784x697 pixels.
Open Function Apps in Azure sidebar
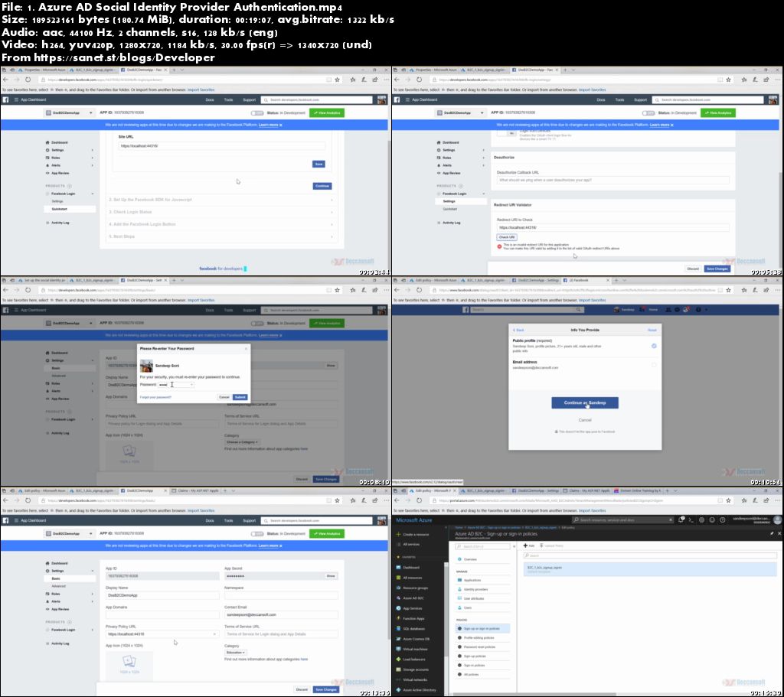410,618
